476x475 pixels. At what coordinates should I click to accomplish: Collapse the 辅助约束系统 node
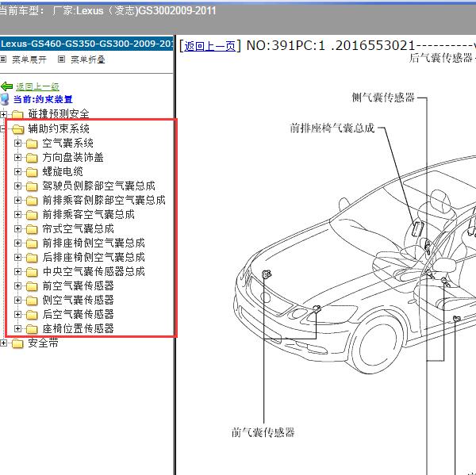coord(2,128)
